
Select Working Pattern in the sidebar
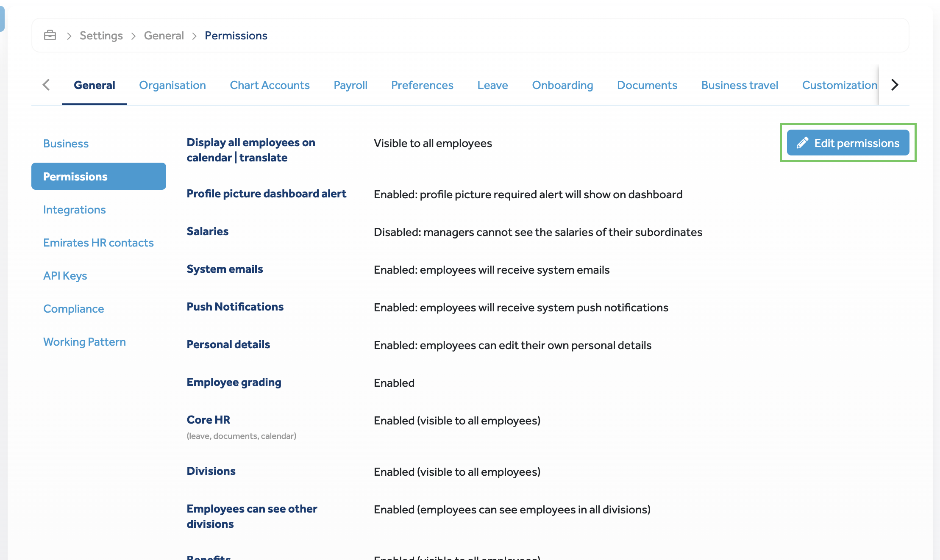pos(84,342)
